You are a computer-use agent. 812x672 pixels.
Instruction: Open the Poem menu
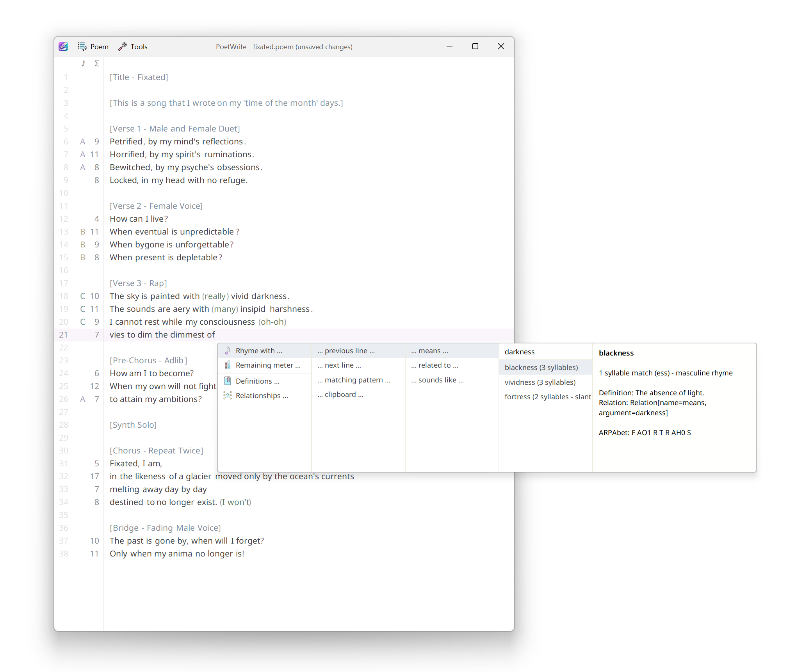click(93, 46)
